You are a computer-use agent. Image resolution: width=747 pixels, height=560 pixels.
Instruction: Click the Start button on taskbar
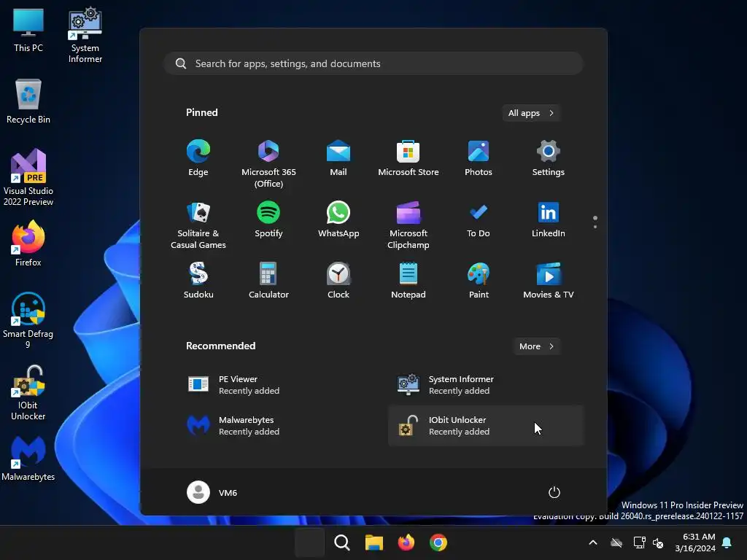309,542
